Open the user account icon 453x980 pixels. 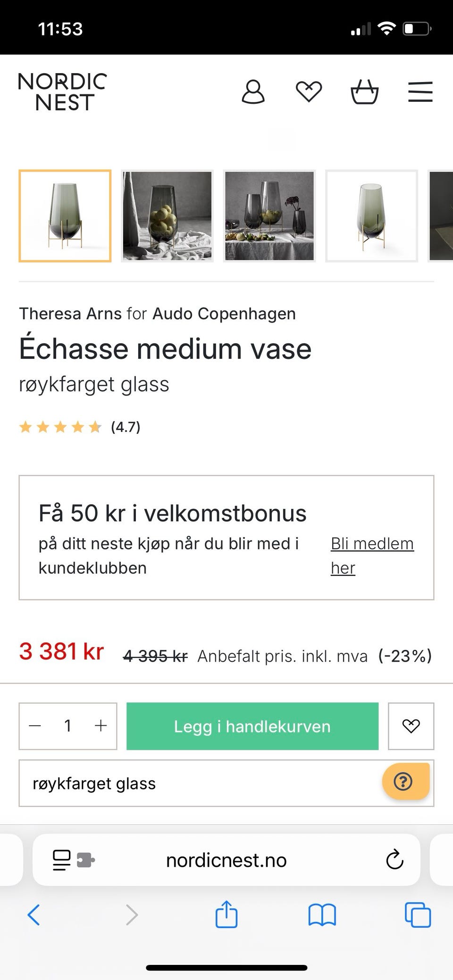(253, 91)
